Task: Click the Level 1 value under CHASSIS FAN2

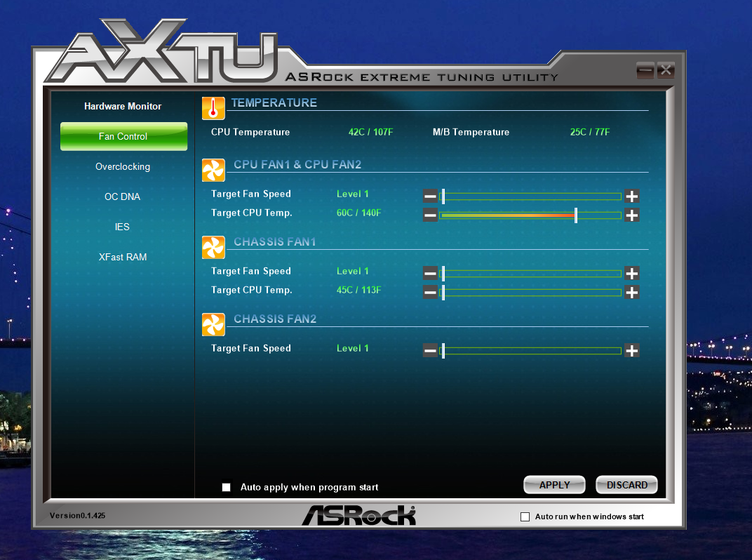Action: click(352, 348)
